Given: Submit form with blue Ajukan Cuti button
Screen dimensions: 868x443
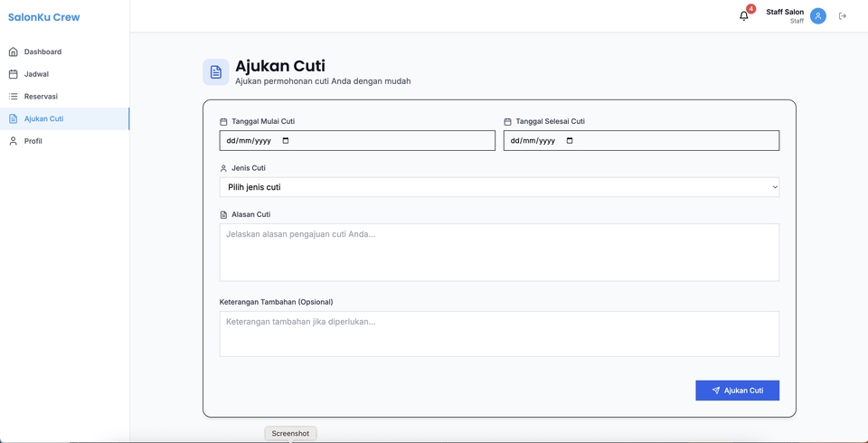Looking at the screenshot, I should point(737,391).
